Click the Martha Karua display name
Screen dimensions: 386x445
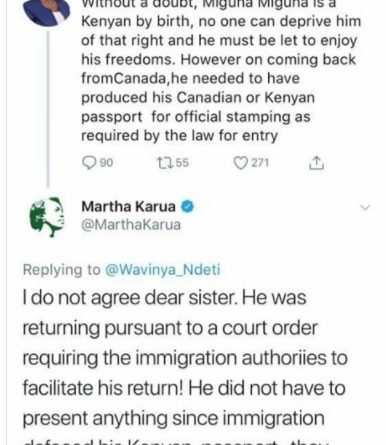pyautogui.click(x=128, y=207)
